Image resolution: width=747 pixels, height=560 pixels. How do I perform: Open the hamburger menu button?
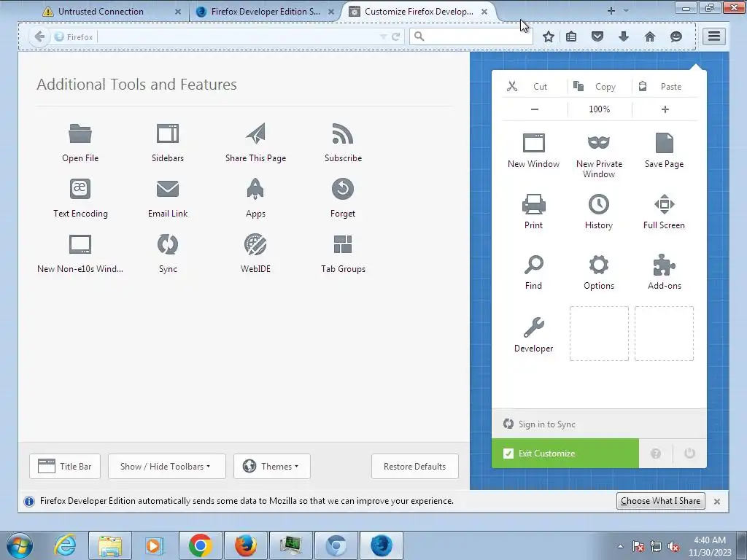(x=714, y=36)
